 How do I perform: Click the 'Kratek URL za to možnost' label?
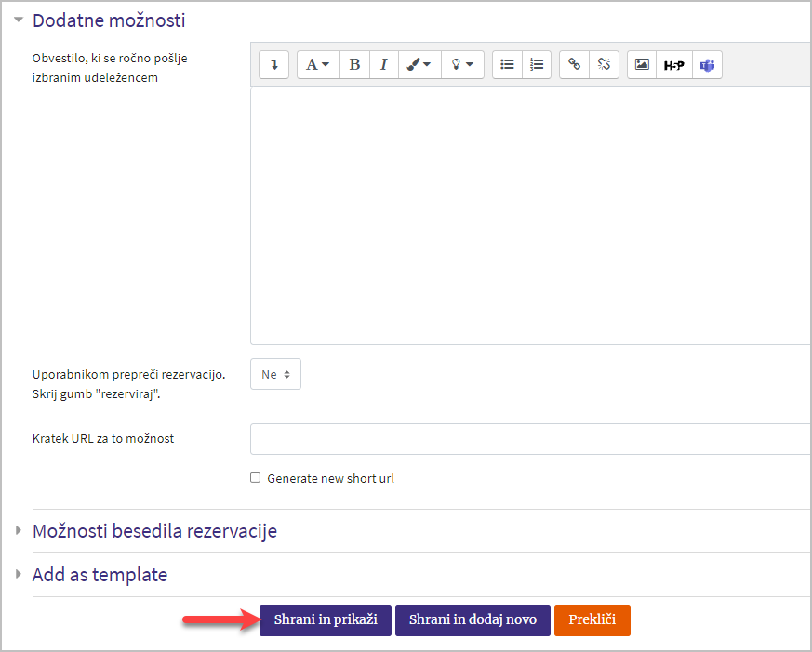pyautogui.click(x=103, y=439)
